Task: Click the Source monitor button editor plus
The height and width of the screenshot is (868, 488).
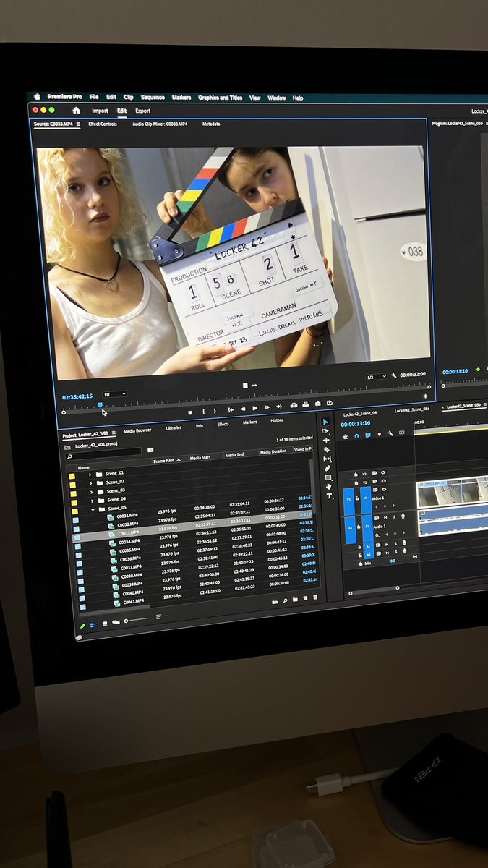Action: pos(425,396)
